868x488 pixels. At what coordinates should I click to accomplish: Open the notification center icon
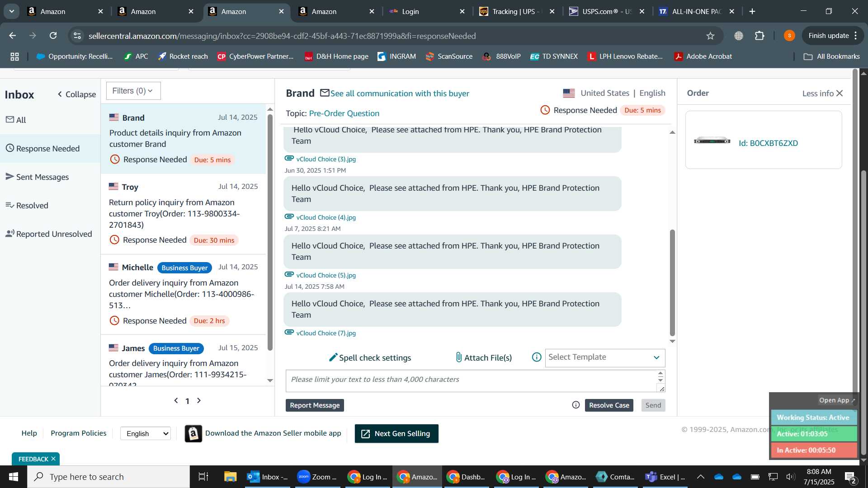[850, 477]
